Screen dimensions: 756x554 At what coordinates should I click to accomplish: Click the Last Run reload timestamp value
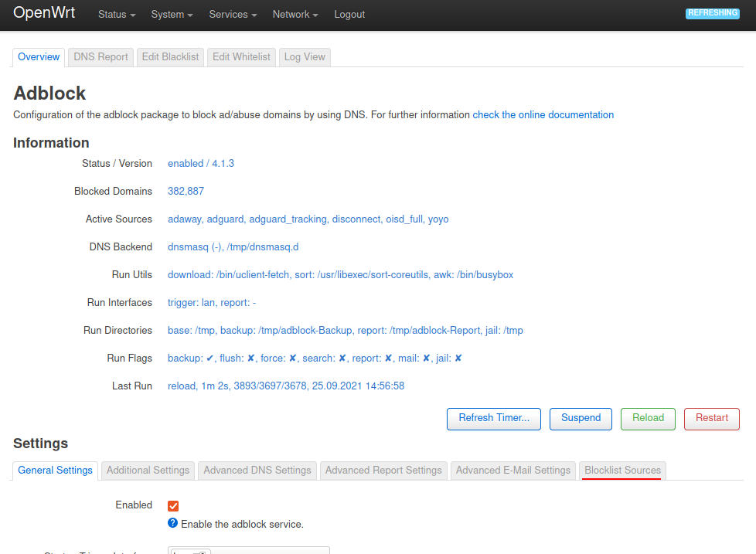pos(286,386)
